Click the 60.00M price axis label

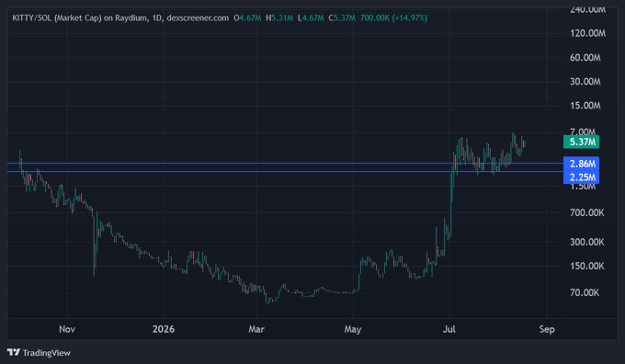pyautogui.click(x=585, y=58)
